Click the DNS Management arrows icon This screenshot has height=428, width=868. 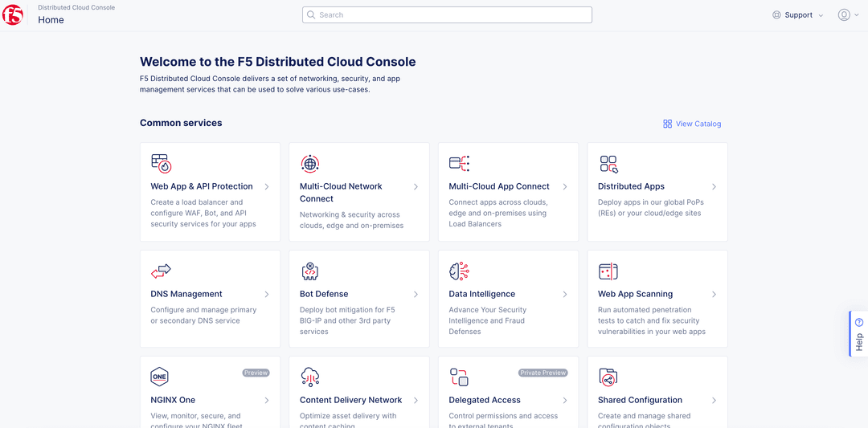(161, 271)
